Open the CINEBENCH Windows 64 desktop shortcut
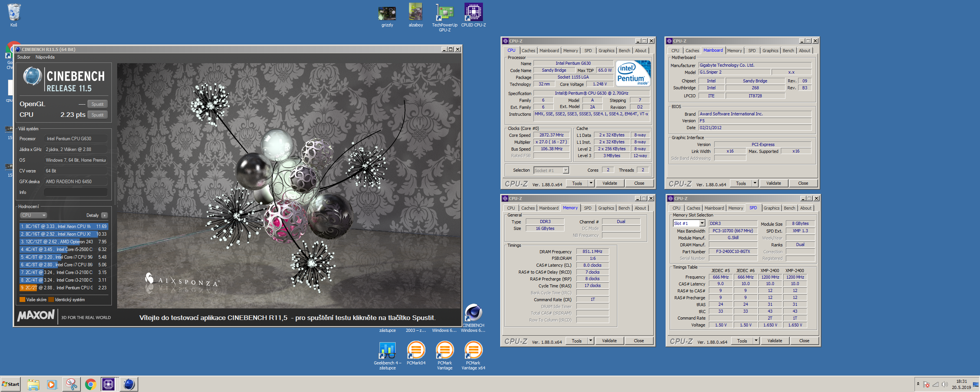This screenshot has width=980, height=392. click(473, 318)
